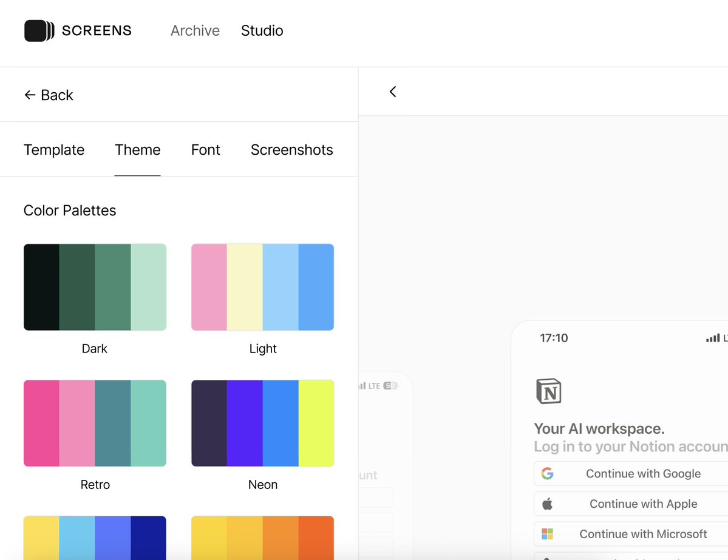Click the Google logo icon
The width and height of the screenshot is (728, 560).
point(548,474)
